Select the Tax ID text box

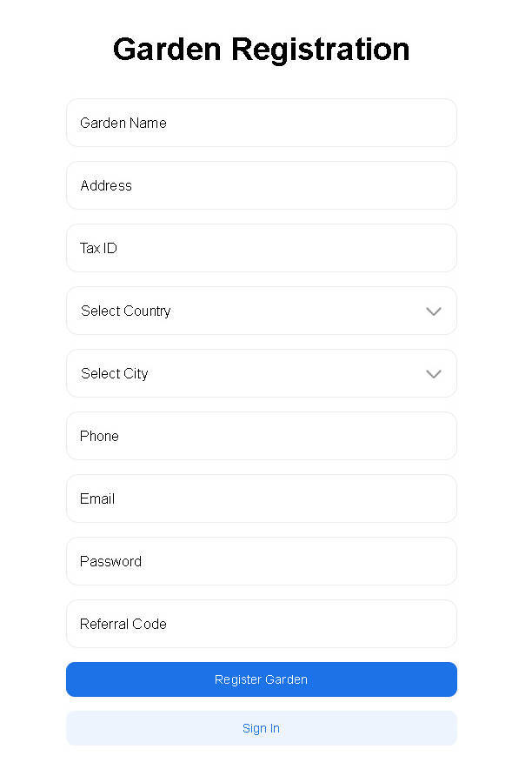coord(261,248)
